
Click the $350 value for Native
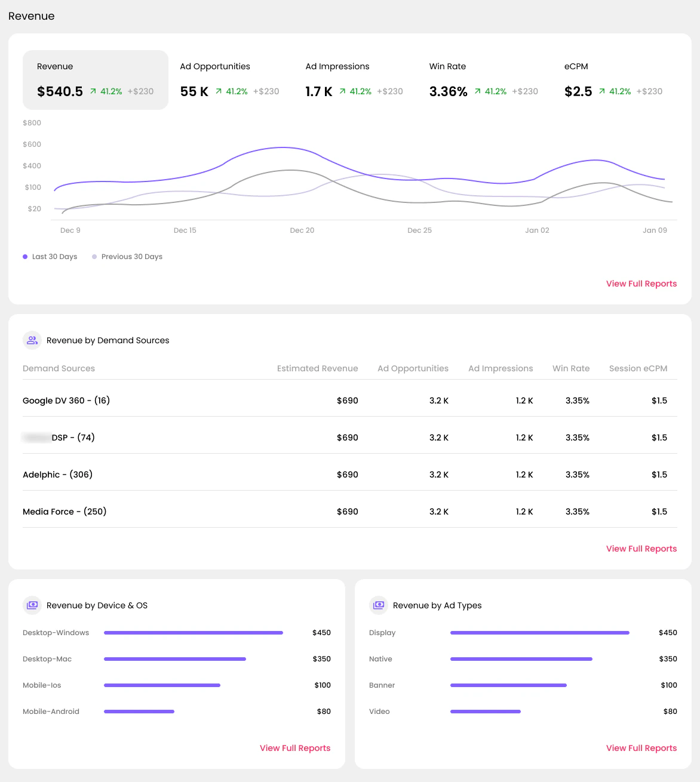pyautogui.click(x=668, y=659)
